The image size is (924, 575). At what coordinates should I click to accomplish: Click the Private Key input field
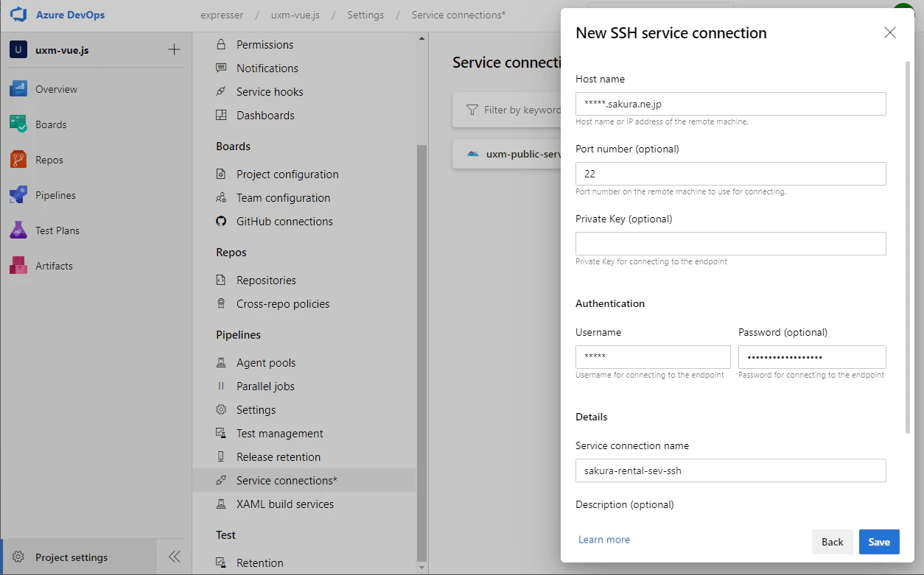pyautogui.click(x=731, y=244)
